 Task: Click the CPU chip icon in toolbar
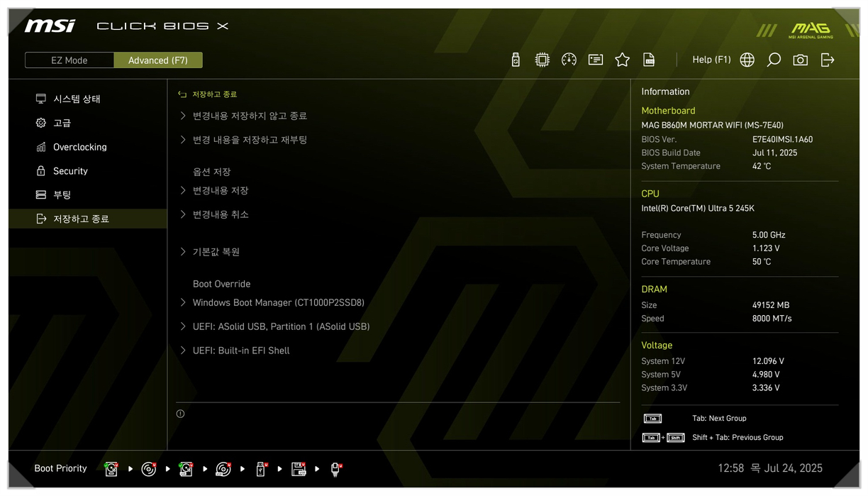(x=542, y=60)
